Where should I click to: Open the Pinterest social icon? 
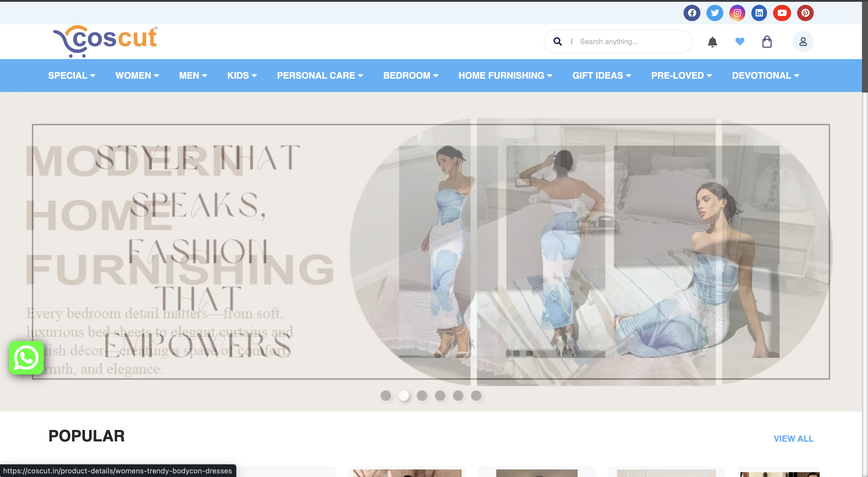click(x=805, y=13)
